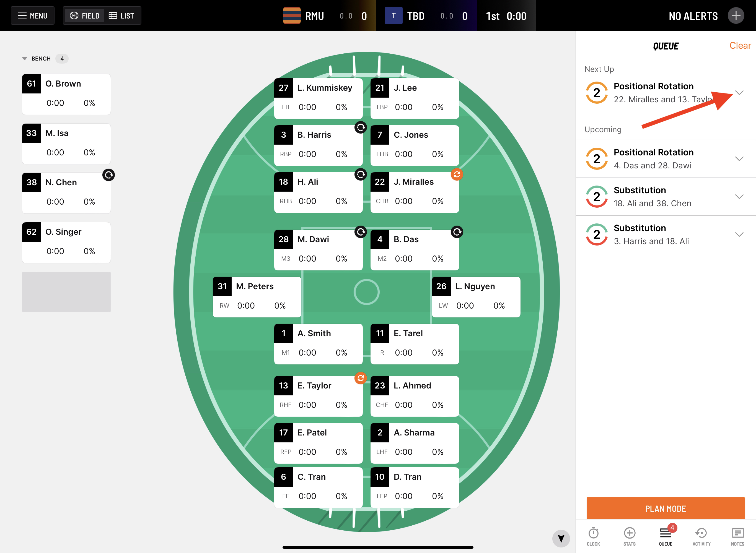The width and height of the screenshot is (756, 553).
Task: Collapse the Bench section triangle
Action: [x=24, y=59]
